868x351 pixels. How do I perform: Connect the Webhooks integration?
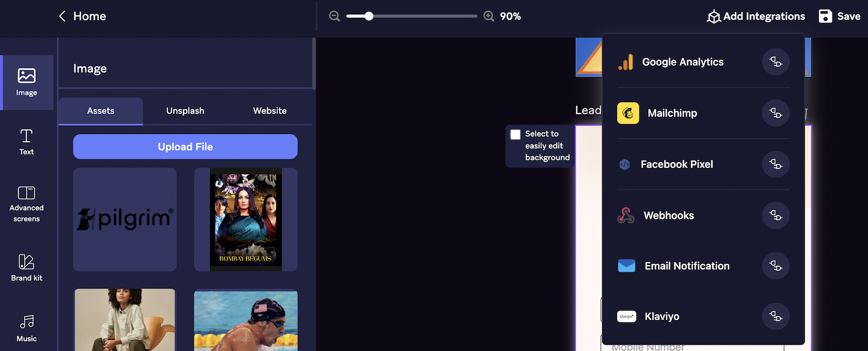coord(776,215)
